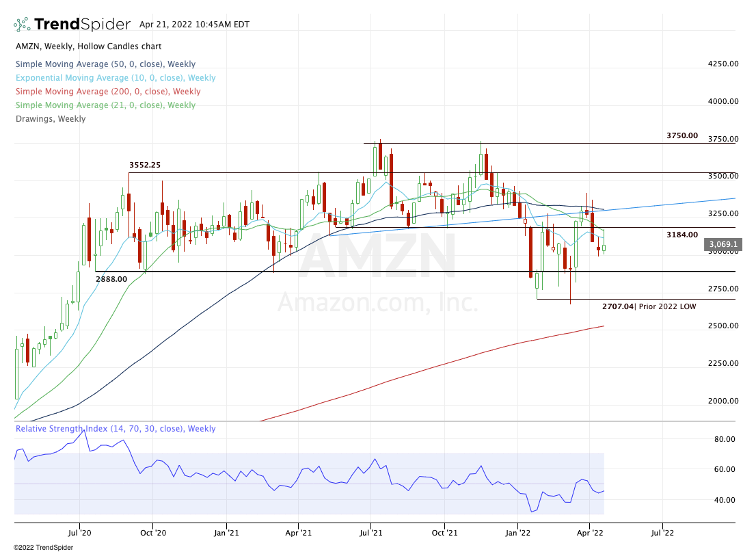Click the 2750.00 price axis label
The width and height of the screenshot is (756, 554).
tap(723, 289)
